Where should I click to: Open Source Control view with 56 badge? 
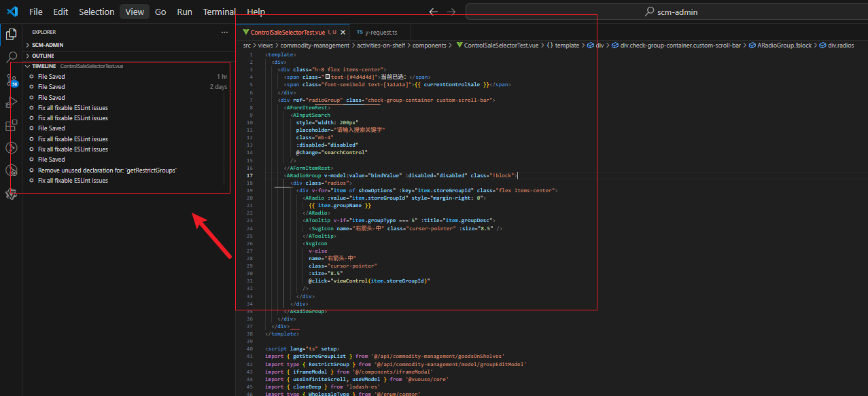click(x=12, y=80)
